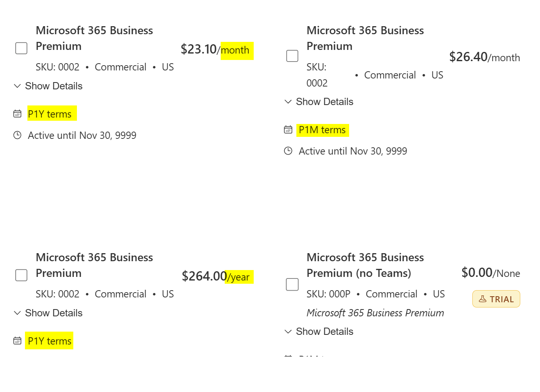
Task: Click clock icon in the $26.40/month plan
Action: pos(288,151)
